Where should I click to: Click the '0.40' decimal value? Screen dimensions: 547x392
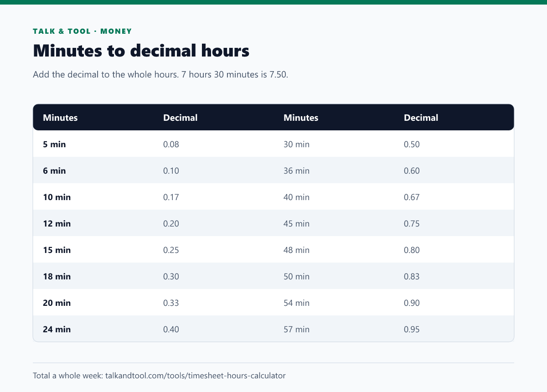click(171, 330)
